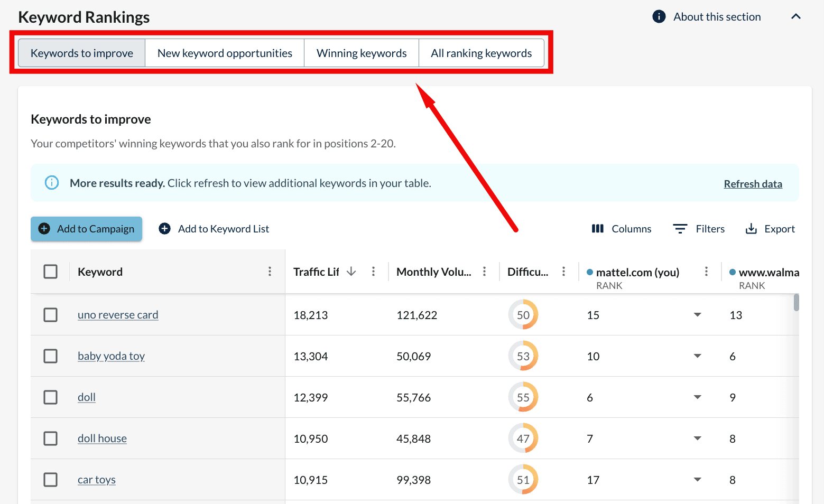Click the Add to Campaign button
Screen dimensions: 824x504
tap(87, 229)
